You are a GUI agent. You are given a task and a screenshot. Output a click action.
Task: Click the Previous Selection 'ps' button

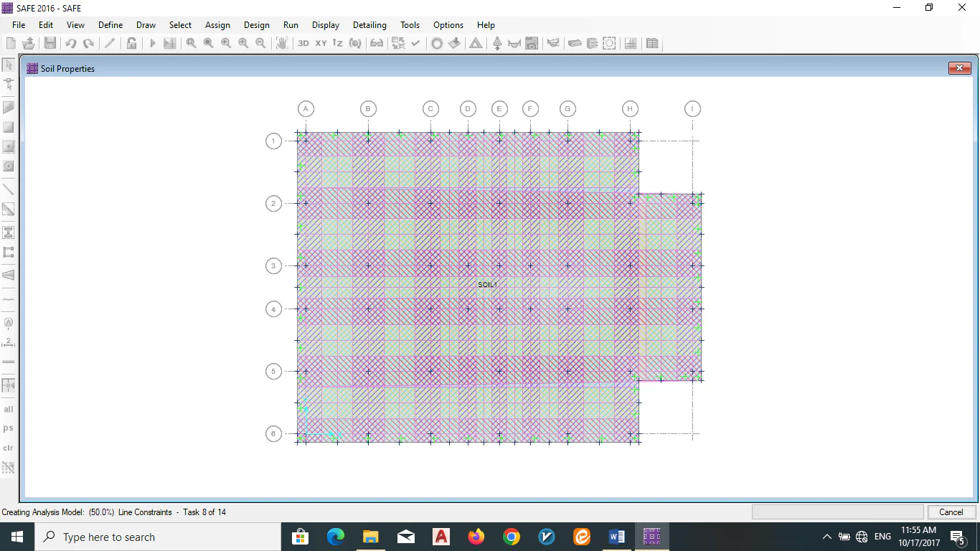(9, 428)
